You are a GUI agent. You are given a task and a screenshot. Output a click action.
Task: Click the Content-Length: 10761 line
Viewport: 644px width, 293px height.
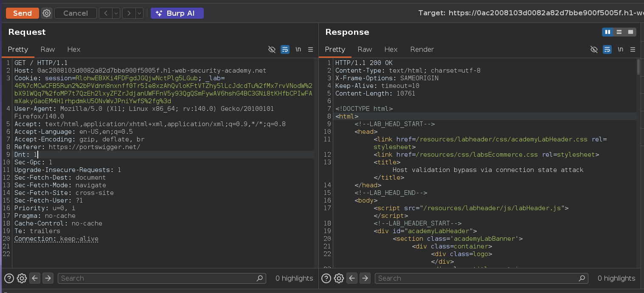click(375, 93)
